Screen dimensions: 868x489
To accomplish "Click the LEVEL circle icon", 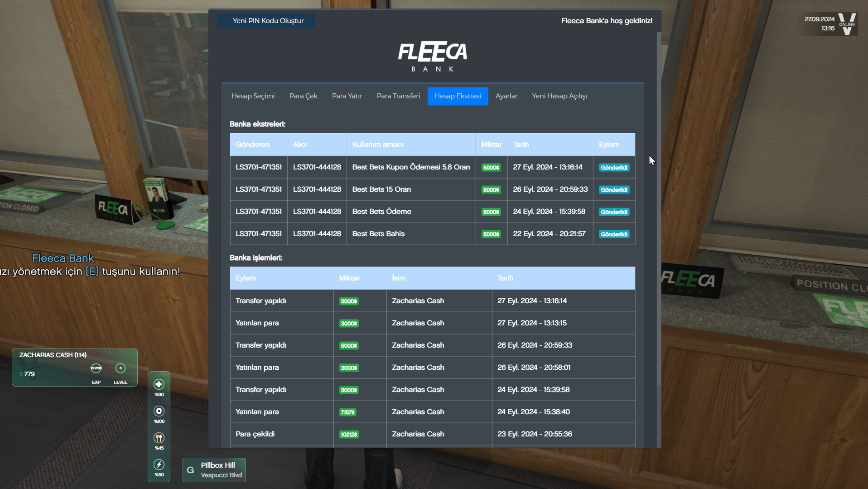I will 121,368.
